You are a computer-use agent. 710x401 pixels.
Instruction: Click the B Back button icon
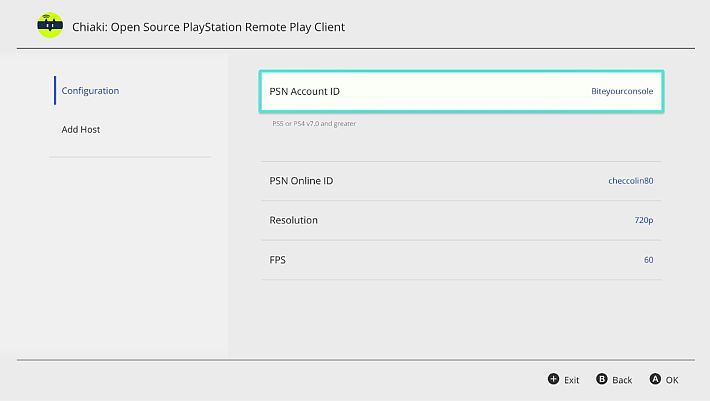[x=602, y=379]
